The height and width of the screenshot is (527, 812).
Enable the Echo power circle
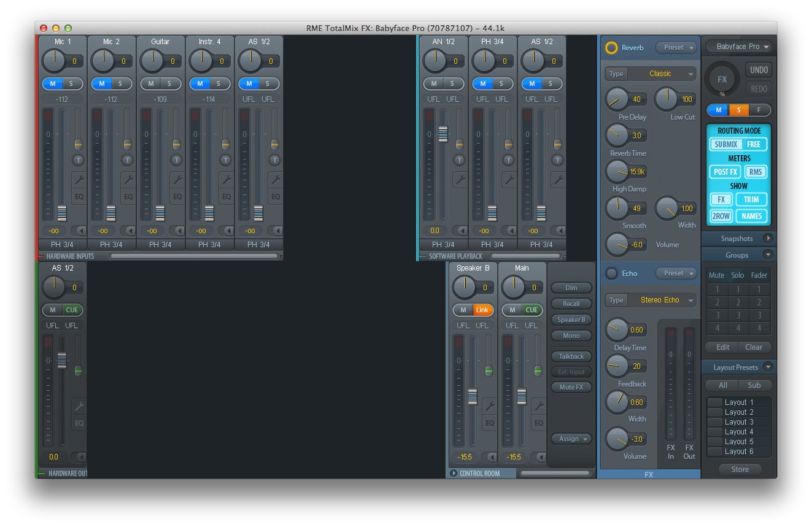(611, 274)
